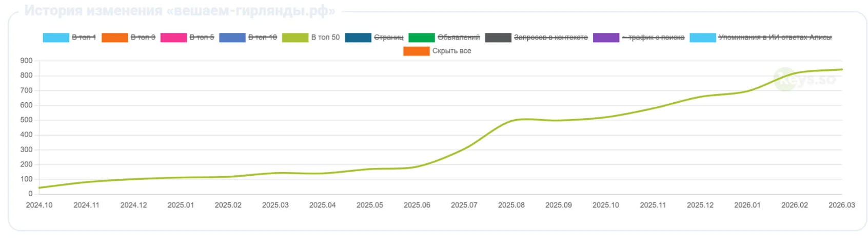
Task: Click the first data point at 2024.10
Action: pos(40,187)
